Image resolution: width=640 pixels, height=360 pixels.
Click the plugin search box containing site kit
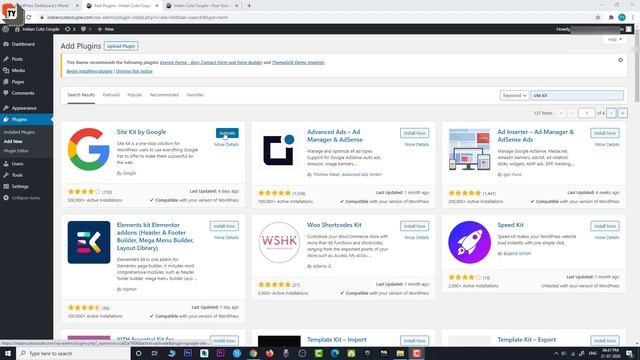tap(577, 95)
